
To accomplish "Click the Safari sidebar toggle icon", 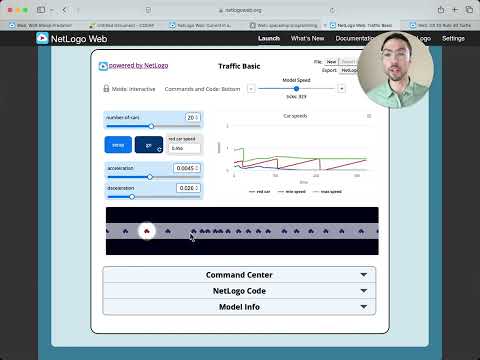I will tap(41, 10).
